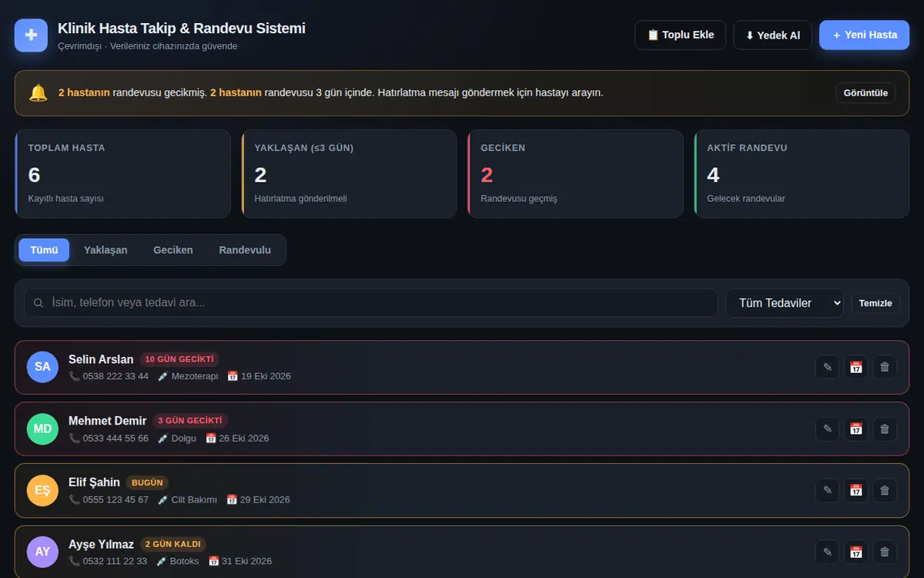Switch to the Yaklaşan tab
Image resolution: width=924 pixels, height=578 pixels.
pyautogui.click(x=105, y=250)
